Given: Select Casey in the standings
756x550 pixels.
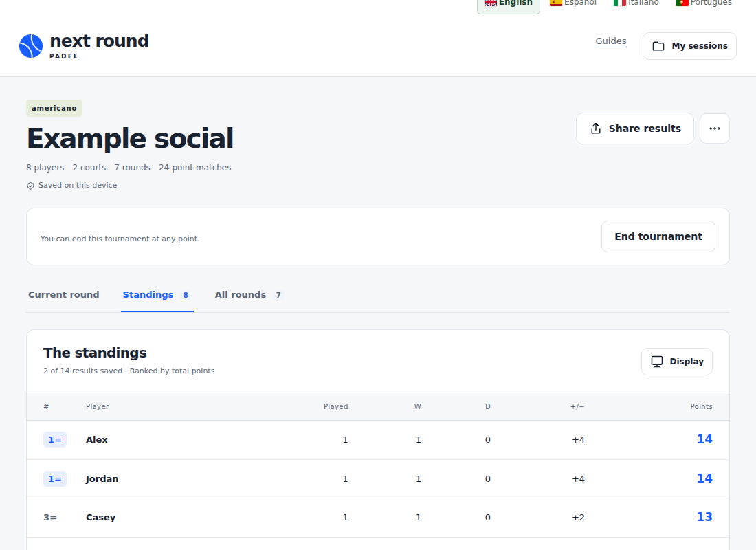Looking at the screenshot, I should pos(101,517).
